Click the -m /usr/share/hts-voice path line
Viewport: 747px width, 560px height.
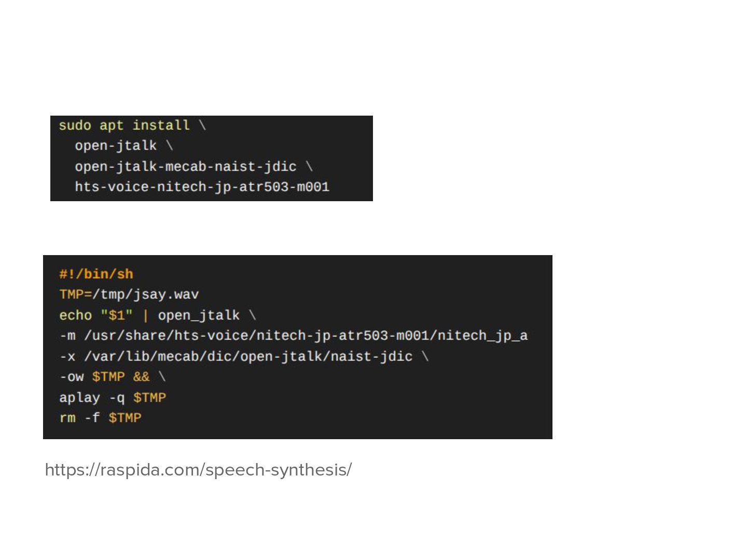click(293, 335)
